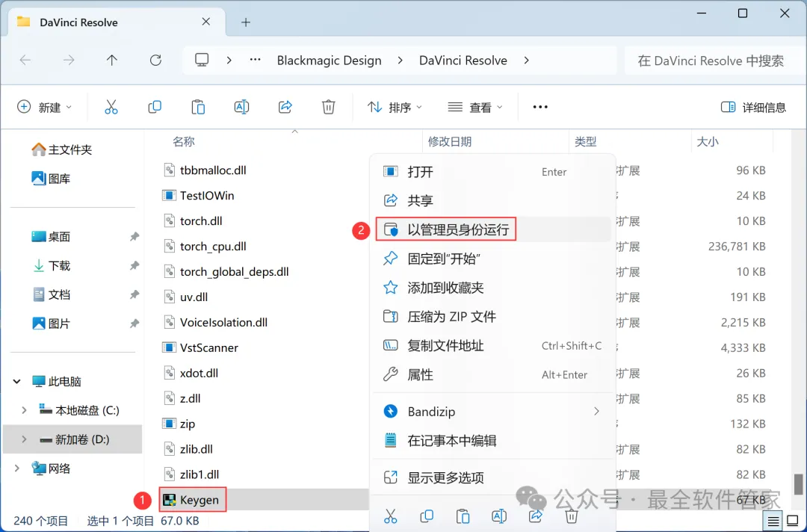Click the Rename icon in the toolbar
The width and height of the screenshot is (807, 532).
pos(241,107)
